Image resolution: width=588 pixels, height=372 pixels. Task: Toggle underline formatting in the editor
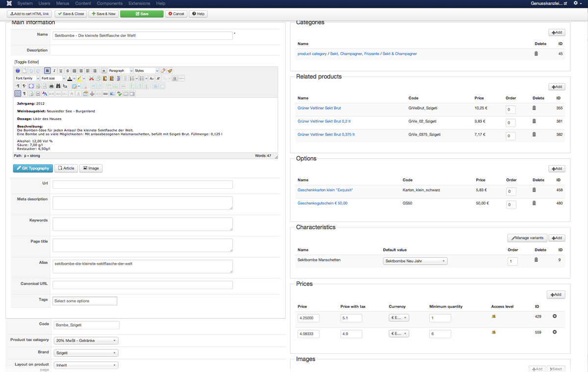pos(61,71)
